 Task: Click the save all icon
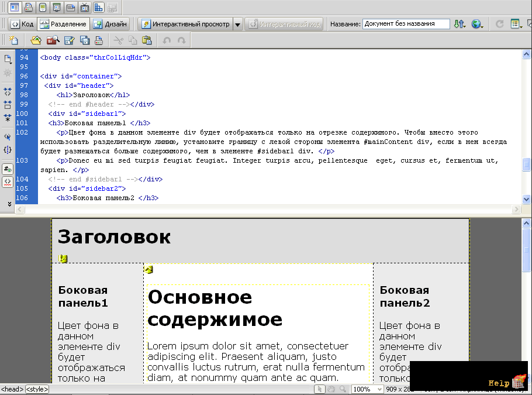click(85, 40)
